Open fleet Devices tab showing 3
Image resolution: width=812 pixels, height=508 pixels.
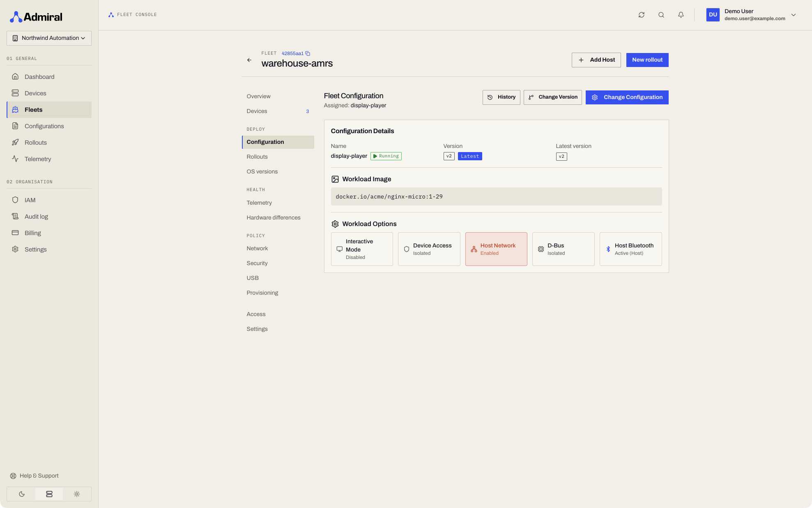[278, 111]
